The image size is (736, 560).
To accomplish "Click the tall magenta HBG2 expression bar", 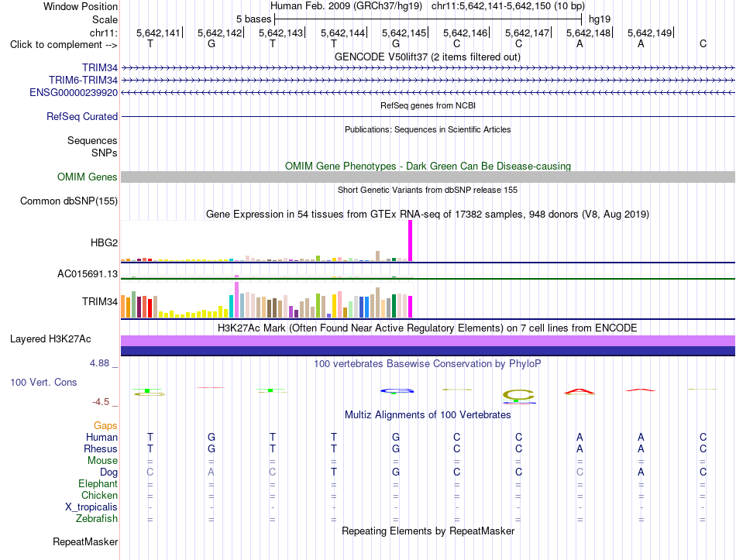I will 411,241.
